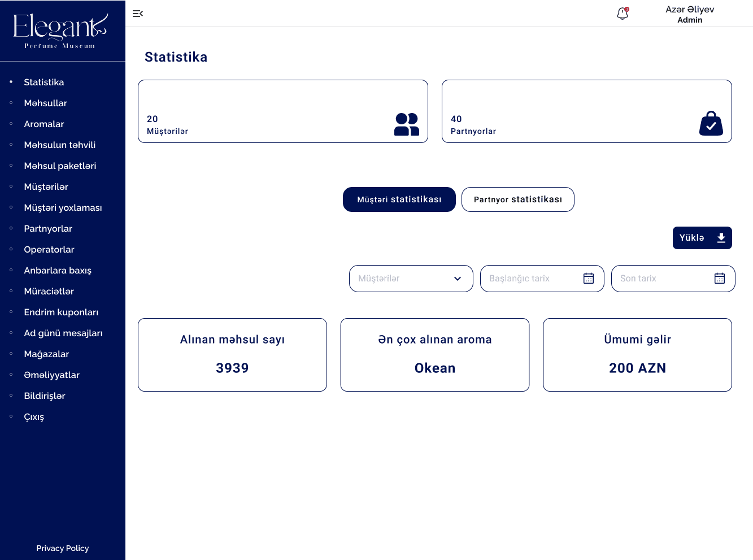Go to Aromalar sidebar item
753x560 pixels.
point(43,124)
